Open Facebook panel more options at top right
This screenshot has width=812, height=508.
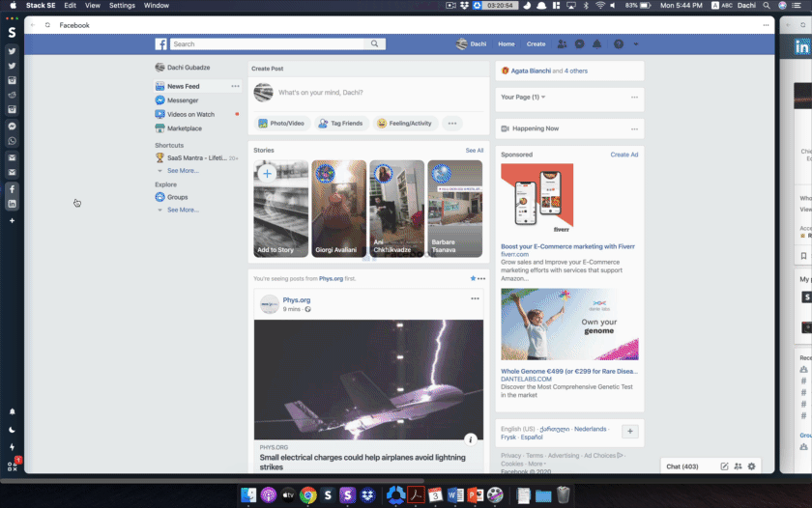[766, 25]
